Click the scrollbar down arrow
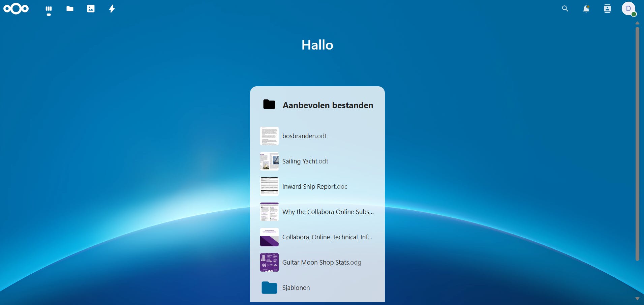This screenshot has width=644, height=305. (637, 299)
